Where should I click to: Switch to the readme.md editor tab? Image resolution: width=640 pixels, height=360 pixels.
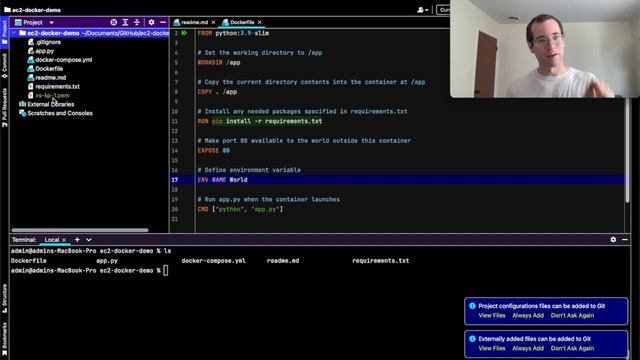(x=194, y=22)
